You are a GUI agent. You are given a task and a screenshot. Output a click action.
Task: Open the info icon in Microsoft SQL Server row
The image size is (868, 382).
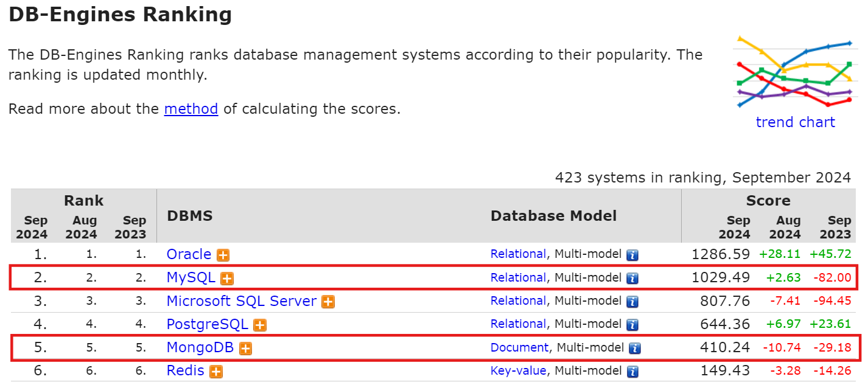(632, 302)
